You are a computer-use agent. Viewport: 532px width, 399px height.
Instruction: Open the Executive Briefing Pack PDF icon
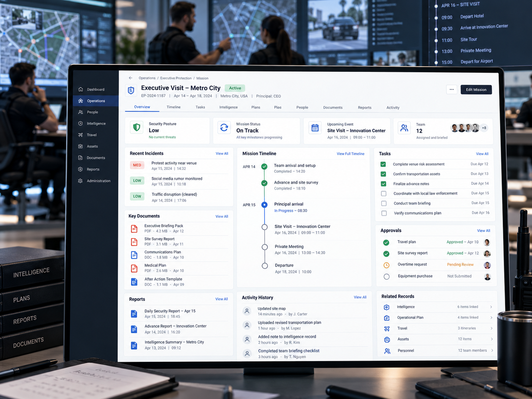pos(134,229)
